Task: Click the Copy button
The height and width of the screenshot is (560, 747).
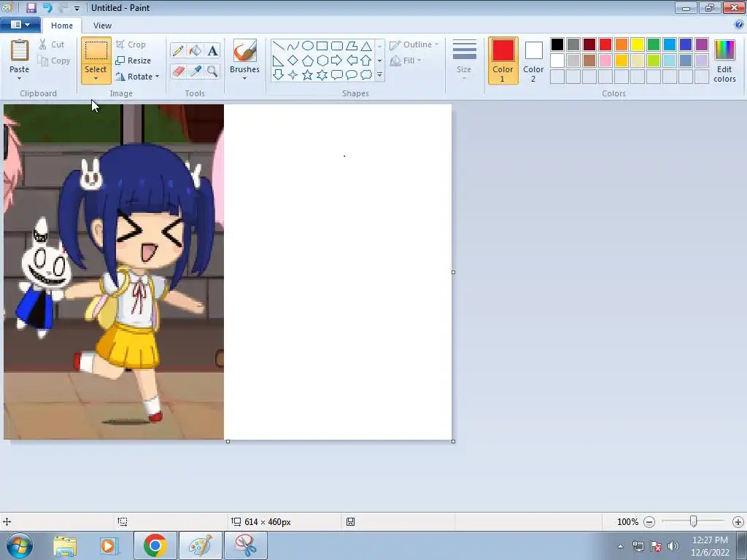Action: click(54, 61)
